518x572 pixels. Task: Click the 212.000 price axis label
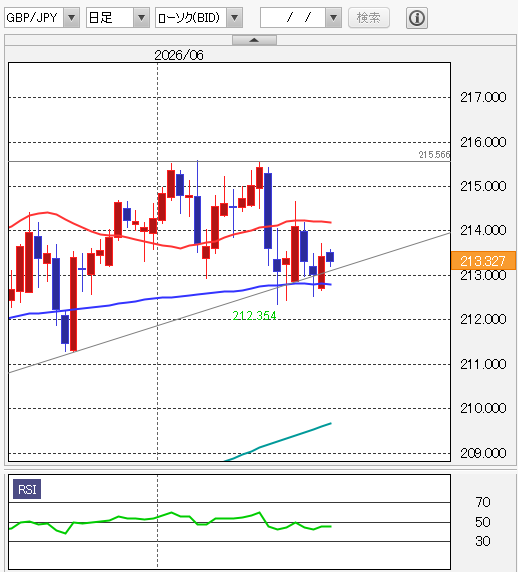(x=483, y=319)
